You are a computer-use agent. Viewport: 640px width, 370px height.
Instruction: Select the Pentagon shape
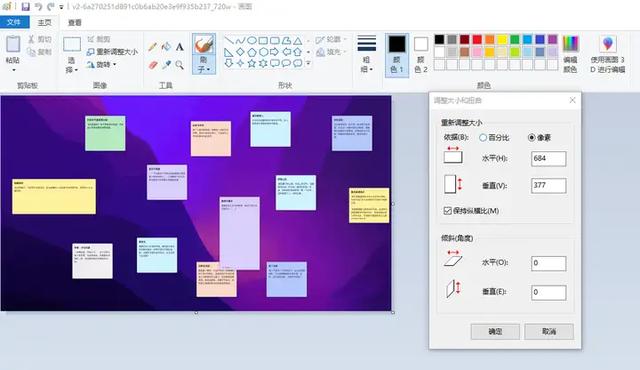coord(252,52)
